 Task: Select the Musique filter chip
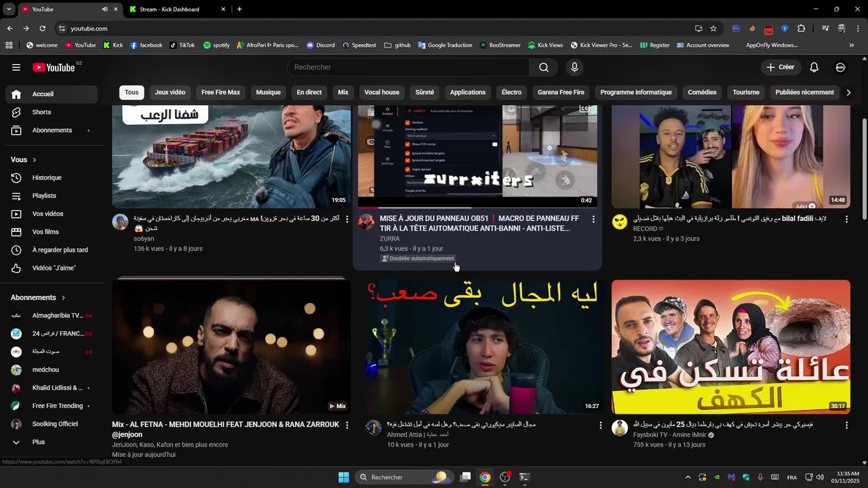point(269,92)
